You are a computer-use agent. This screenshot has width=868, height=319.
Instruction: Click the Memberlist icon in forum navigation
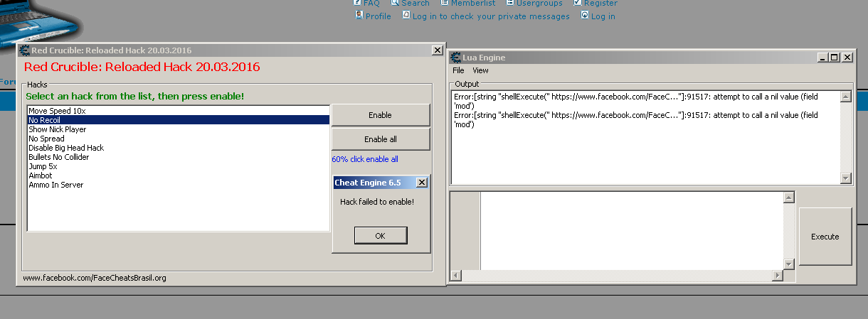tap(444, 3)
